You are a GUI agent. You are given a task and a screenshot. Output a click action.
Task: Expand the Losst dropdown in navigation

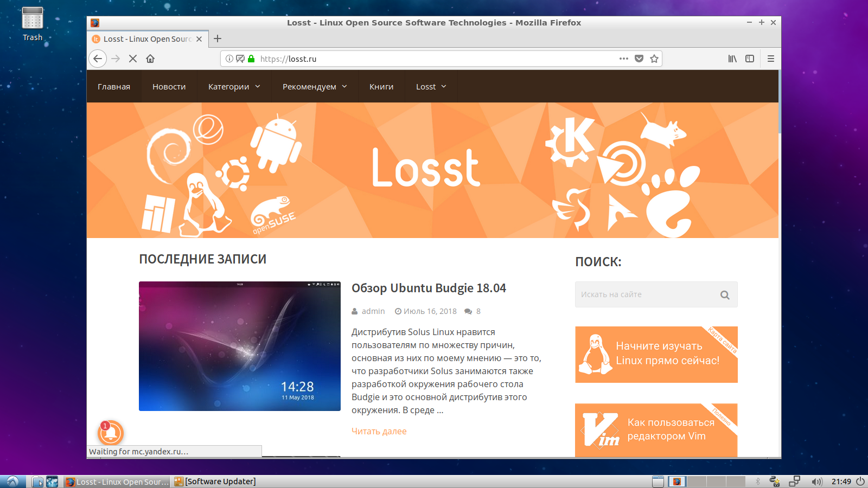click(x=431, y=87)
